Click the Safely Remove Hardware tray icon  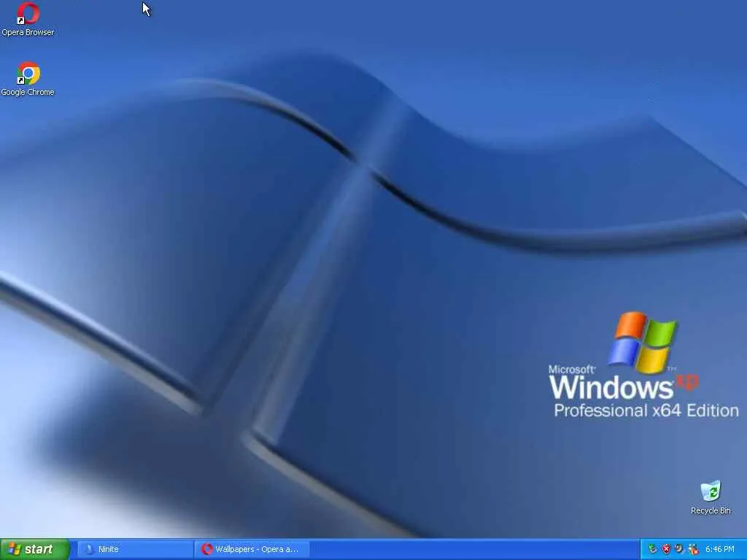(x=652, y=548)
